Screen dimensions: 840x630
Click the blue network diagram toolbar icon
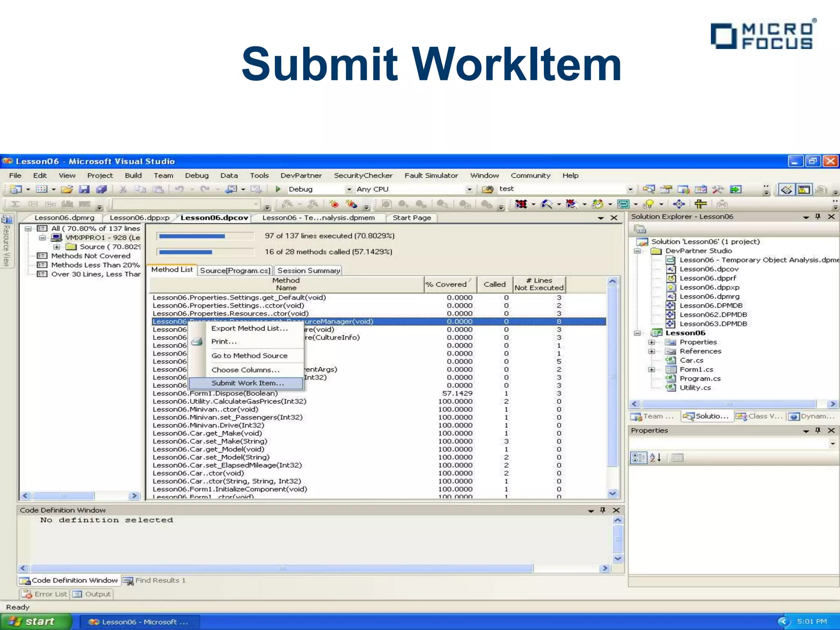[x=679, y=204]
